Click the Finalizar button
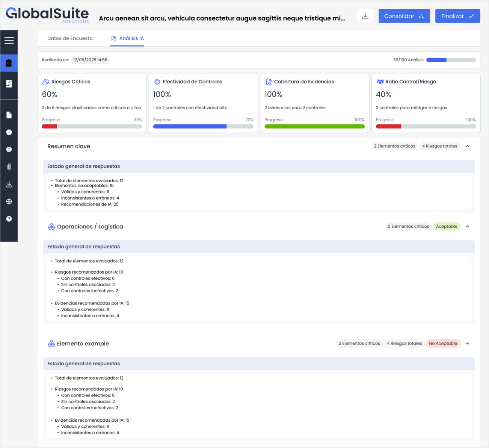489x448 pixels. 457,16
